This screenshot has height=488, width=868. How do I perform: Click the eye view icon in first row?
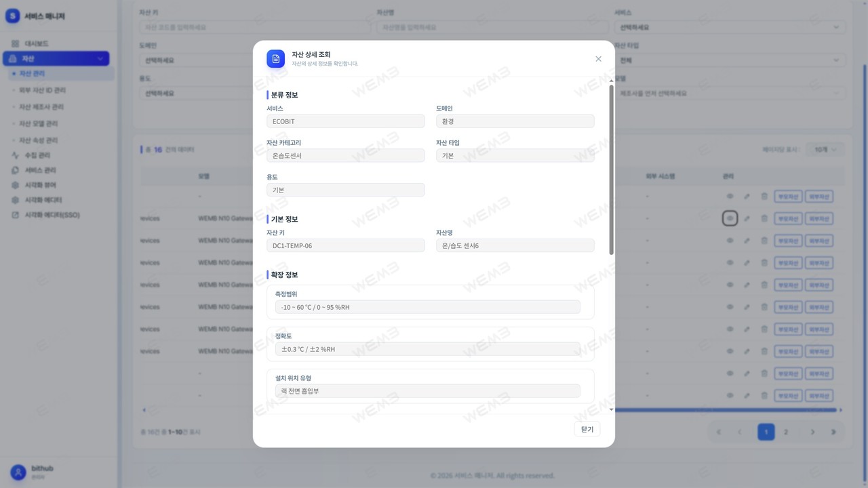click(x=730, y=197)
